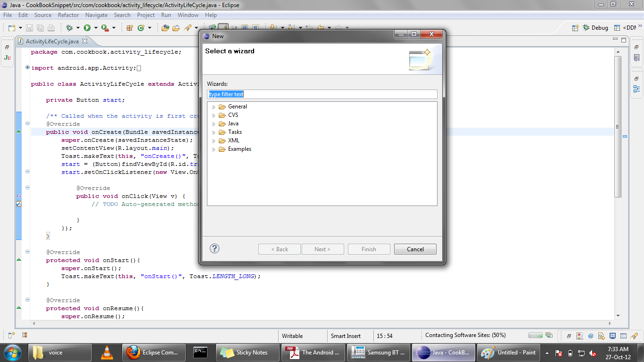
Task: Select the General folder in wizard list
Action: point(237,107)
